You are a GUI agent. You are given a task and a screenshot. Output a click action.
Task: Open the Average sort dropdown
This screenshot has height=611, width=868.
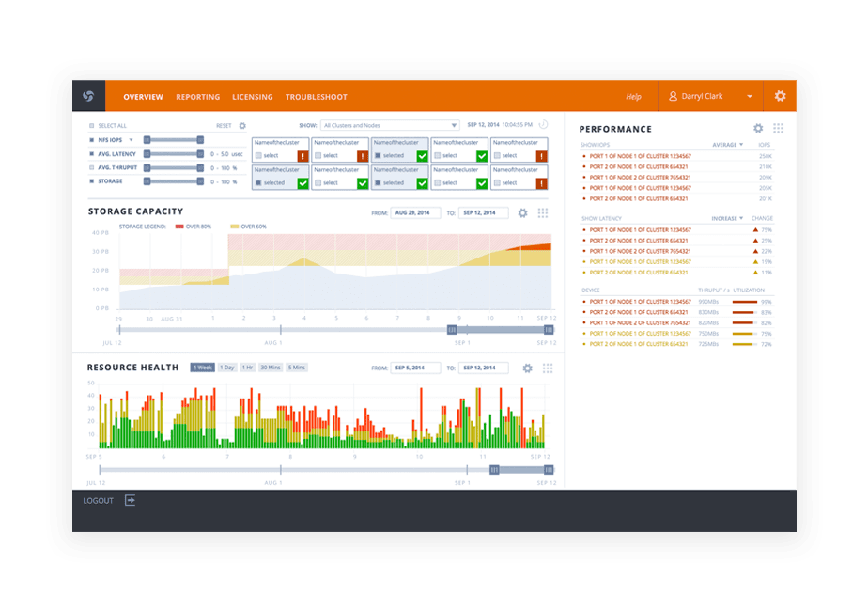tap(727, 145)
